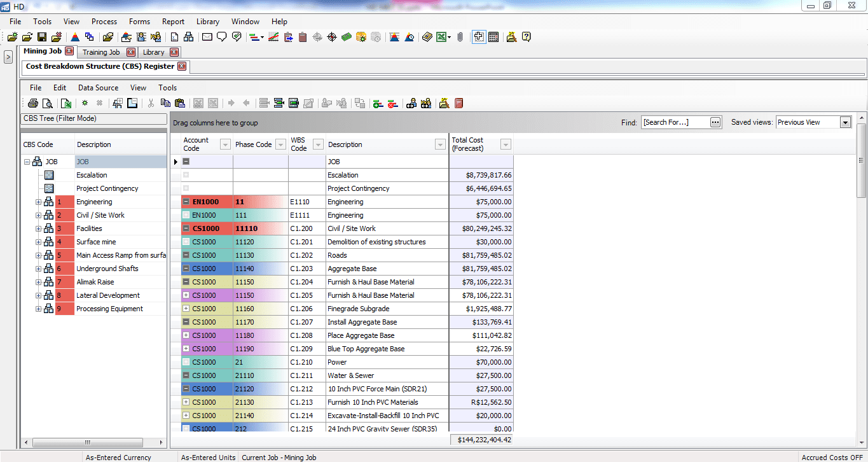Expand the Engineering node in CBS tree
Image resolution: width=868 pixels, height=462 pixels.
coord(38,202)
